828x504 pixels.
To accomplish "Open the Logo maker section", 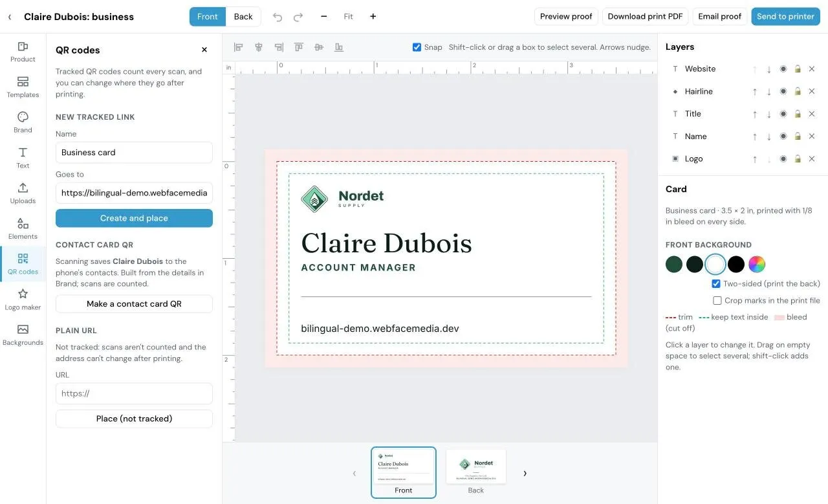I will (23, 300).
